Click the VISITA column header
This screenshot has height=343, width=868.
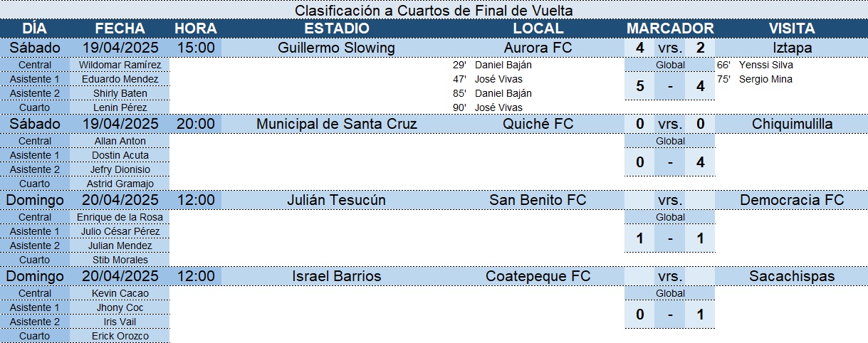pyautogui.click(x=792, y=28)
